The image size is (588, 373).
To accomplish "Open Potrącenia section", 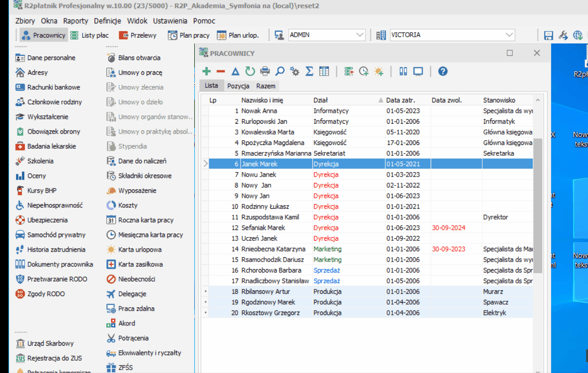I will tap(127, 338).
